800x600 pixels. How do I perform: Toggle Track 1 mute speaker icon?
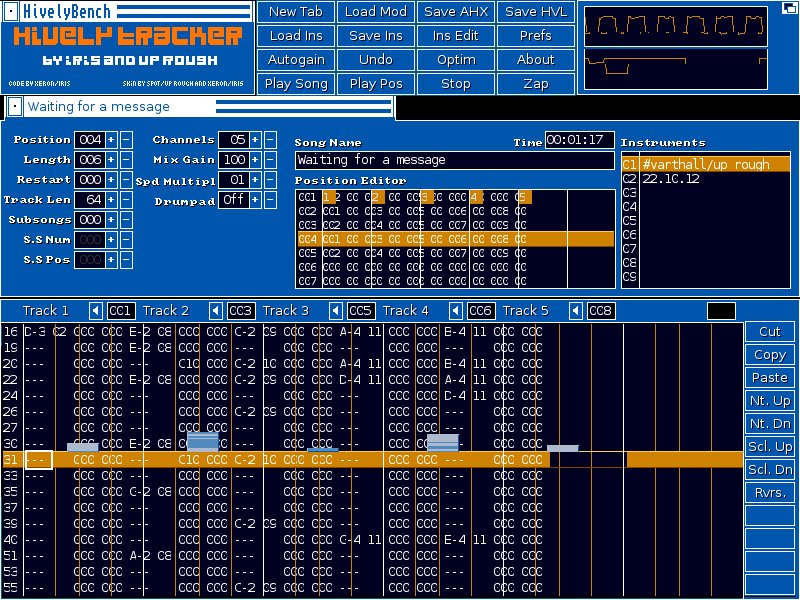[96, 311]
